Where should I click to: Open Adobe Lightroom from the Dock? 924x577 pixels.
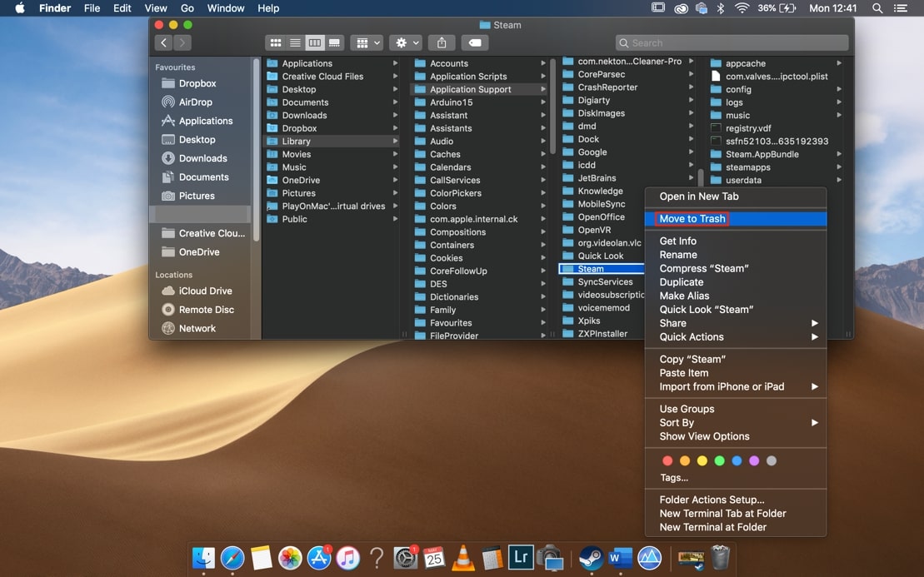point(520,558)
